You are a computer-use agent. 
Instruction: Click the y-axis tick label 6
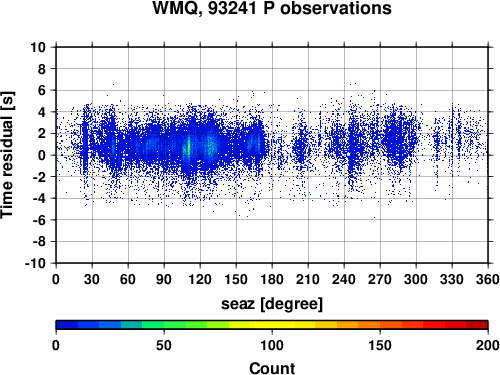pyautogui.click(x=42, y=90)
